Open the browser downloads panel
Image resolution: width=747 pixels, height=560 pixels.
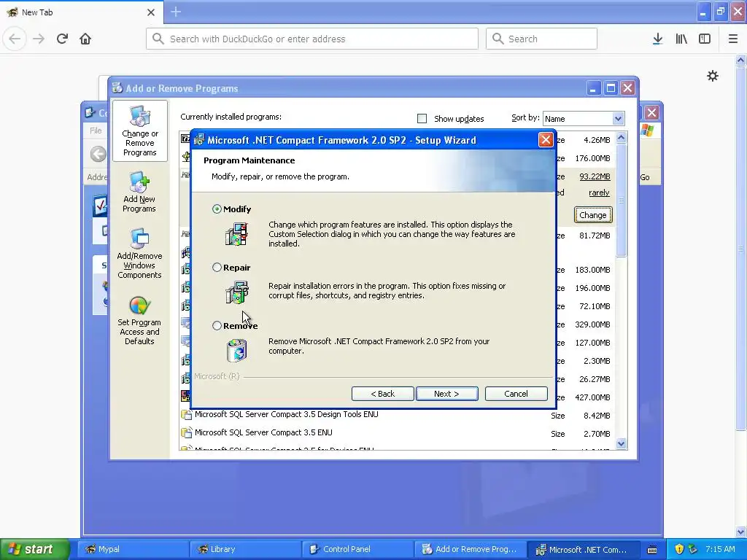[x=658, y=39]
